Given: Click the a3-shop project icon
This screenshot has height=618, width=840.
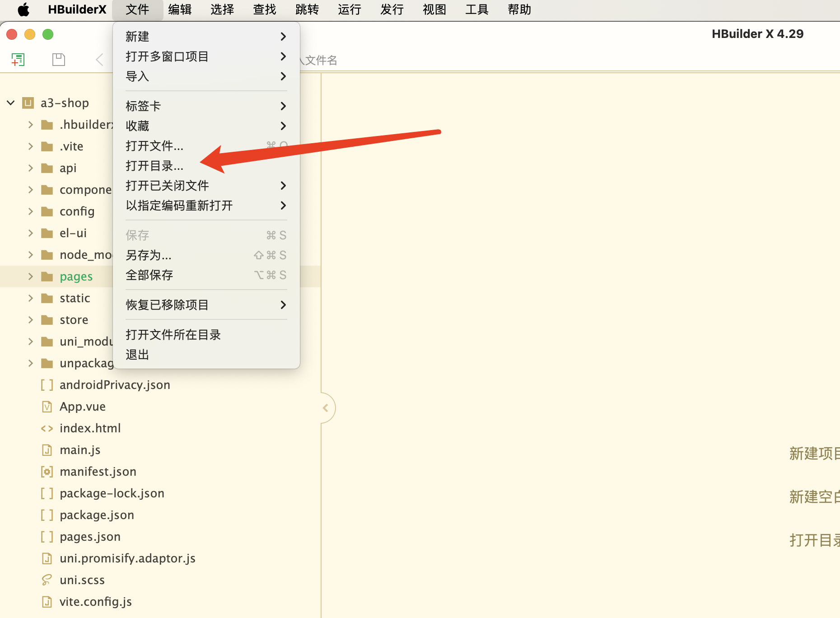Looking at the screenshot, I should tap(28, 103).
